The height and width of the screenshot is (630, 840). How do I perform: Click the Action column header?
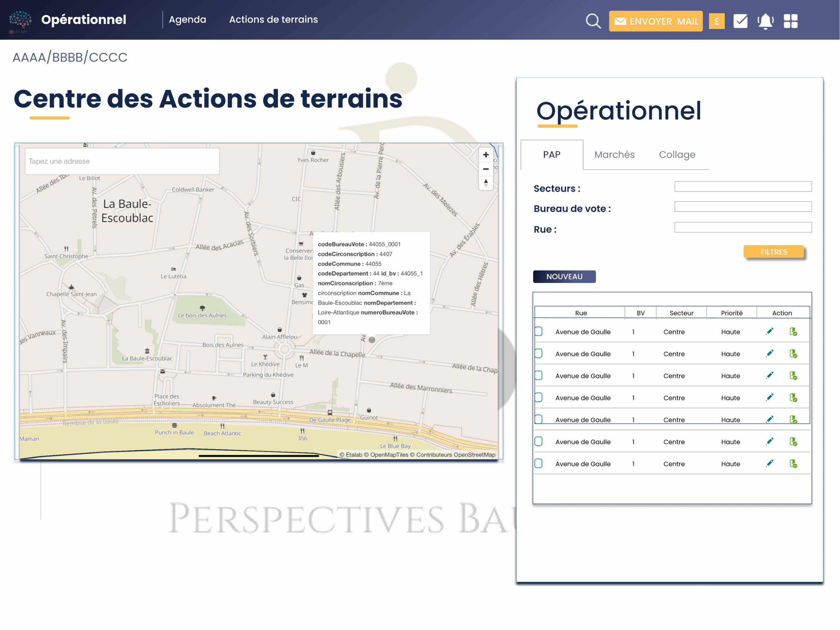coord(782,313)
